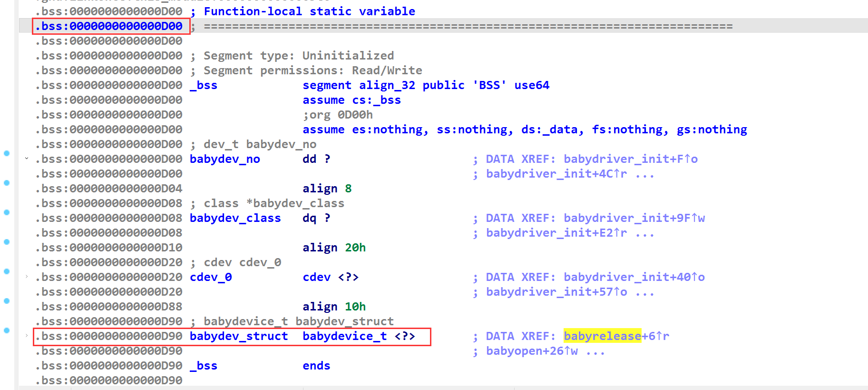Click the '; class *babydev_class' comment
This screenshot has height=390, width=868.
(267, 203)
